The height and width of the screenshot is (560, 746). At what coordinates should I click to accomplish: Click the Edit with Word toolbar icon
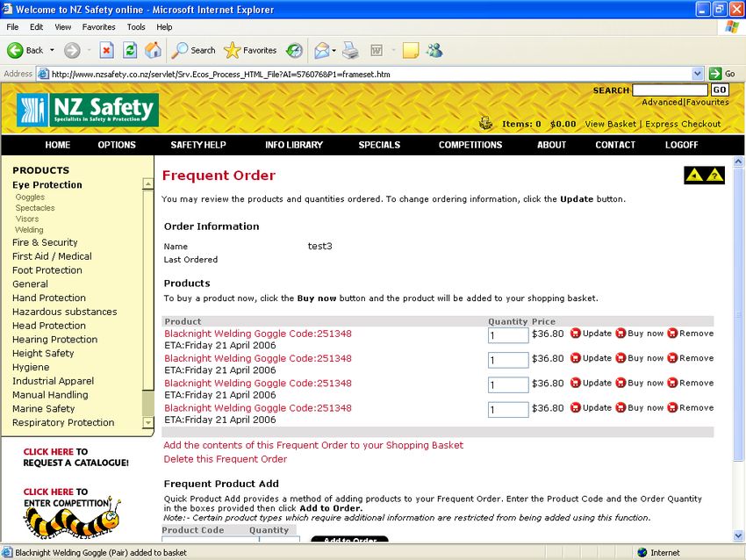tap(377, 50)
